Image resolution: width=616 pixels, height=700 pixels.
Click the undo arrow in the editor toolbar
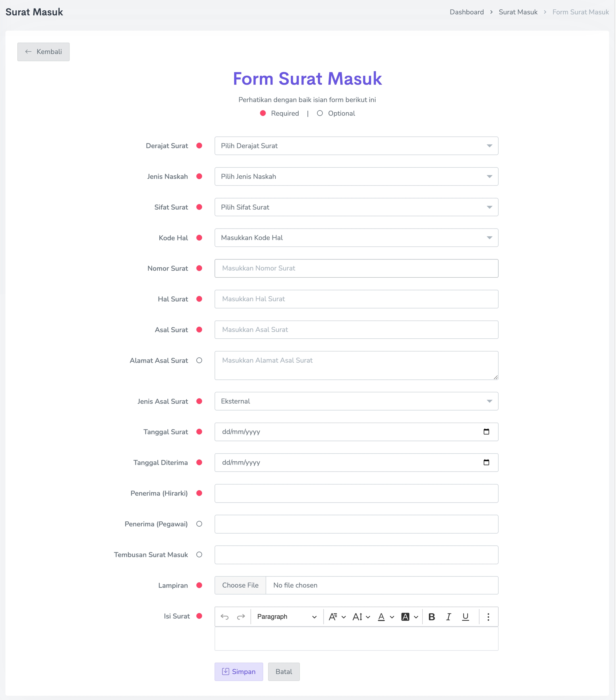pos(224,617)
